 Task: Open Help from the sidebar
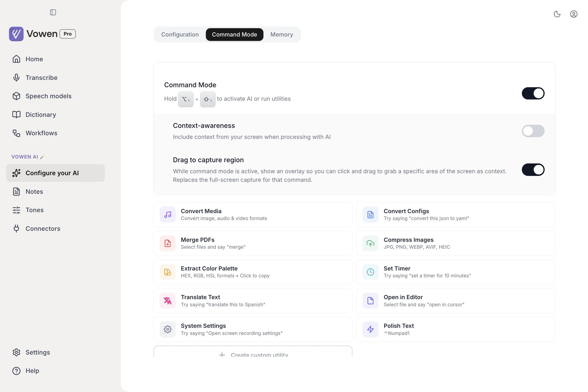tap(56, 371)
